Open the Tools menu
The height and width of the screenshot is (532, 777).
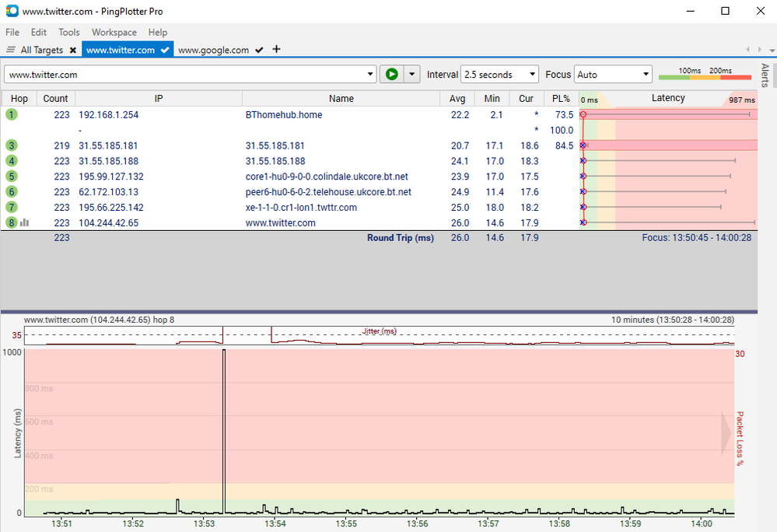point(69,32)
